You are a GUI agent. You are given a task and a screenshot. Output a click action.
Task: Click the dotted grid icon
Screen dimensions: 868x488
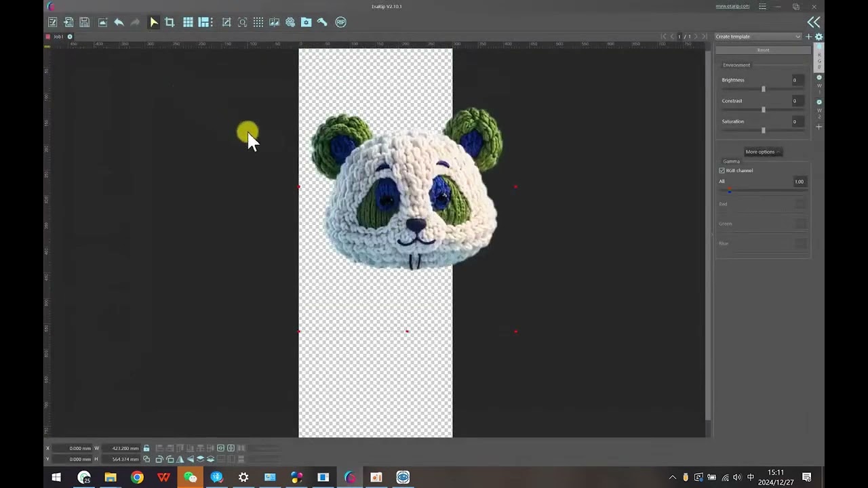[258, 22]
